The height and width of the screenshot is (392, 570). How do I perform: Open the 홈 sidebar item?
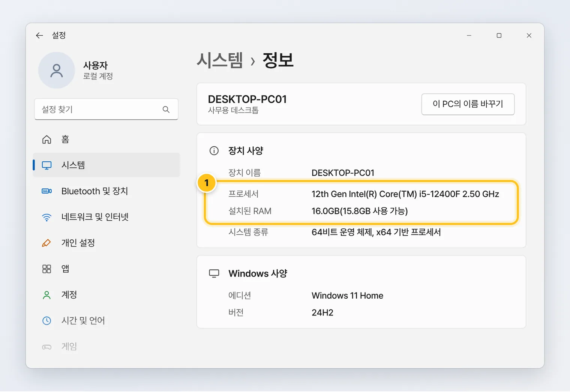106,140
